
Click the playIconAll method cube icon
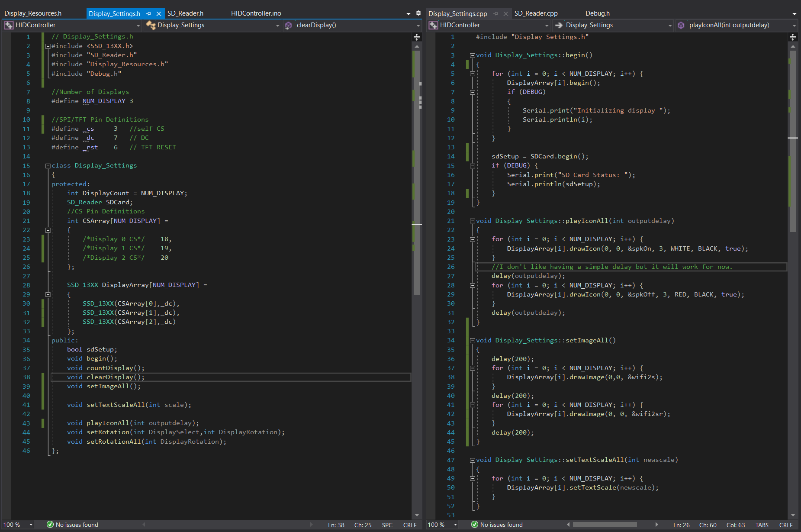681,25
